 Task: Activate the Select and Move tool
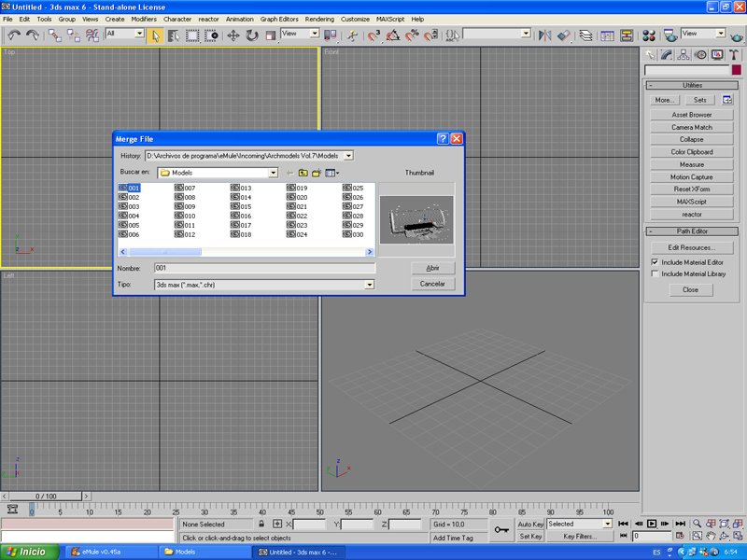[x=233, y=35]
